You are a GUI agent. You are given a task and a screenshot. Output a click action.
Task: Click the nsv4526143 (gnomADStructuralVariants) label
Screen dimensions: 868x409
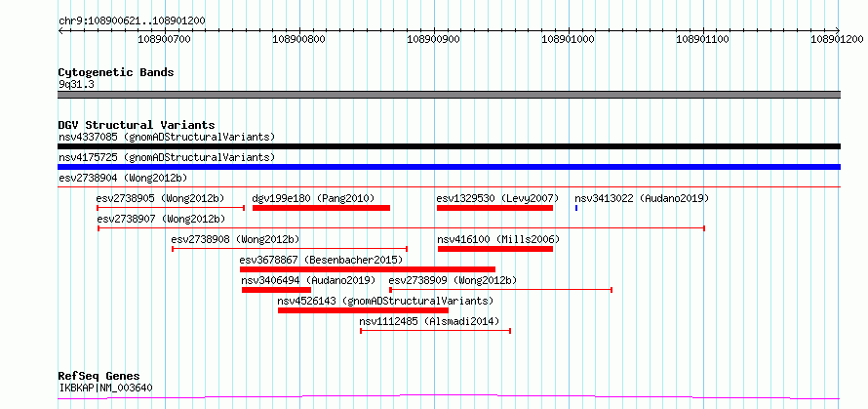385,301
